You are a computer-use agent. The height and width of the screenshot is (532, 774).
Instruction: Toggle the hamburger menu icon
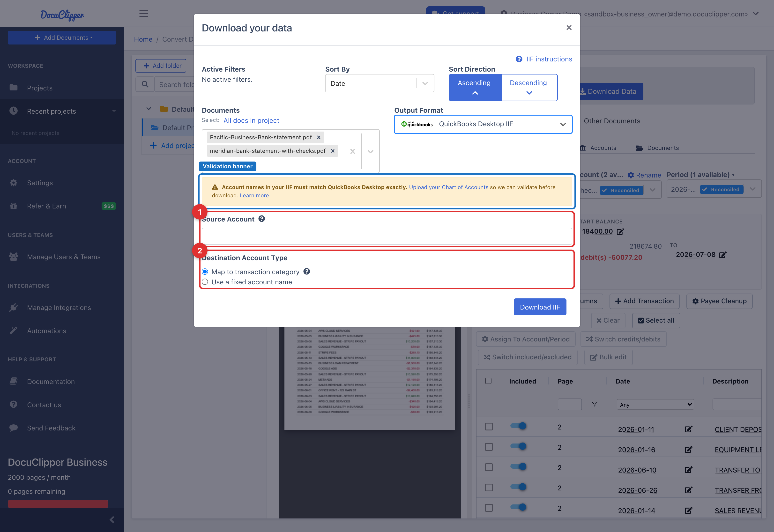(x=144, y=14)
